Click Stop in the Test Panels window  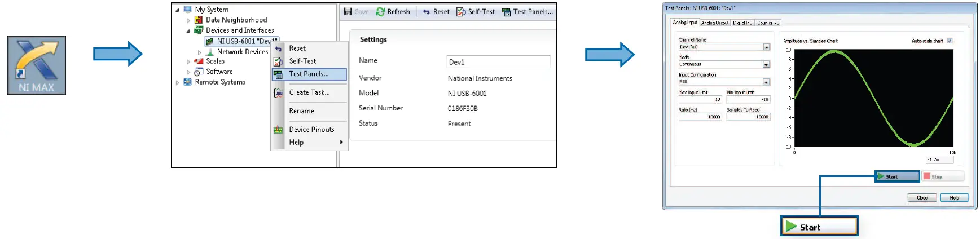pos(943,177)
